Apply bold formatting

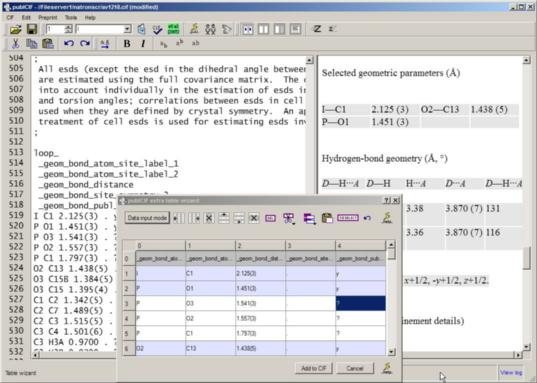pyautogui.click(x=127, y=44)
